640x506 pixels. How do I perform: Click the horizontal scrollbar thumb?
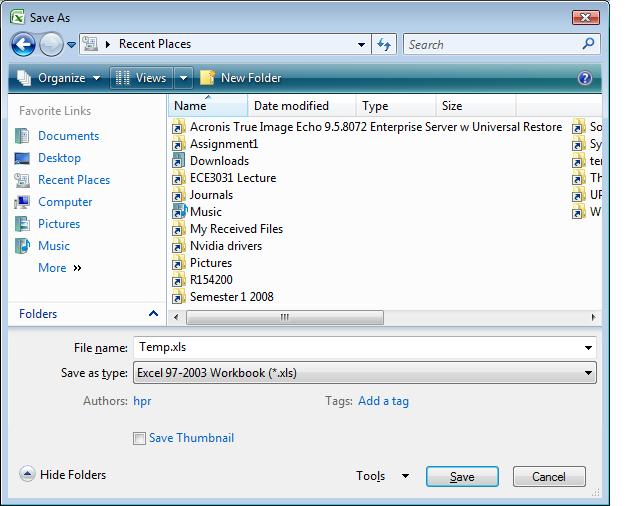click(x=284, y=317)
